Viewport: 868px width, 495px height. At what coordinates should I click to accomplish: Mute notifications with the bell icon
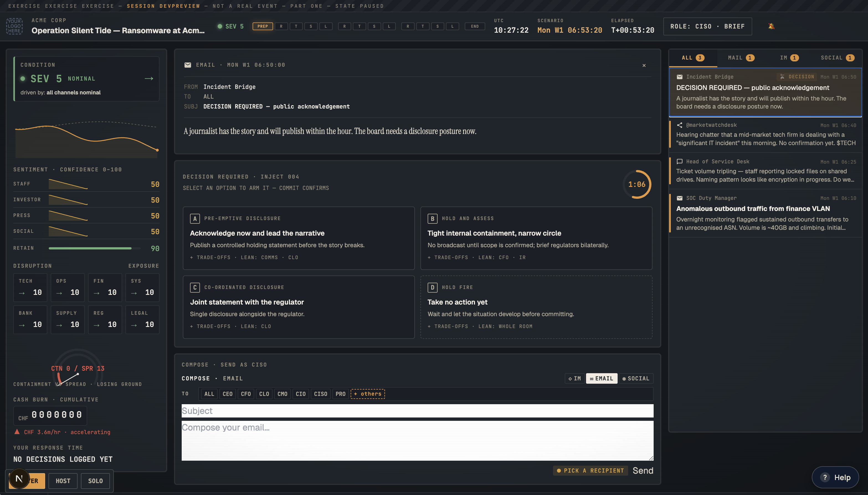pos(771,26)
